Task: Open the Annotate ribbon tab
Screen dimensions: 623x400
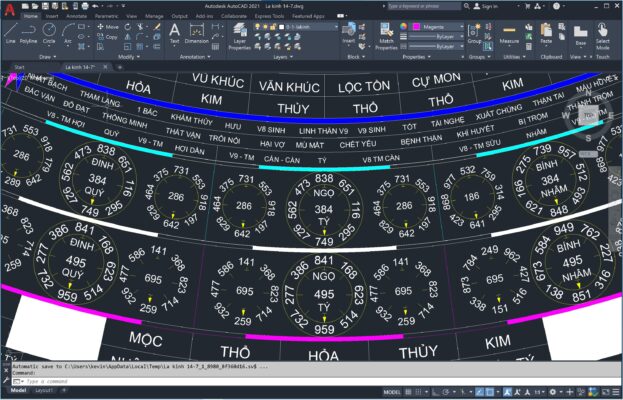Action: click(x=77, y=17)
